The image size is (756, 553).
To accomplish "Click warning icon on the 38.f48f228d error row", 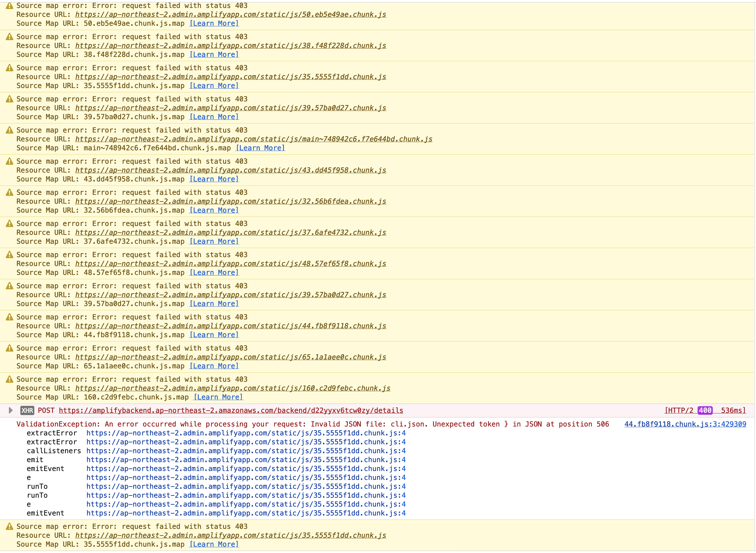I will (x=9, y=37).
